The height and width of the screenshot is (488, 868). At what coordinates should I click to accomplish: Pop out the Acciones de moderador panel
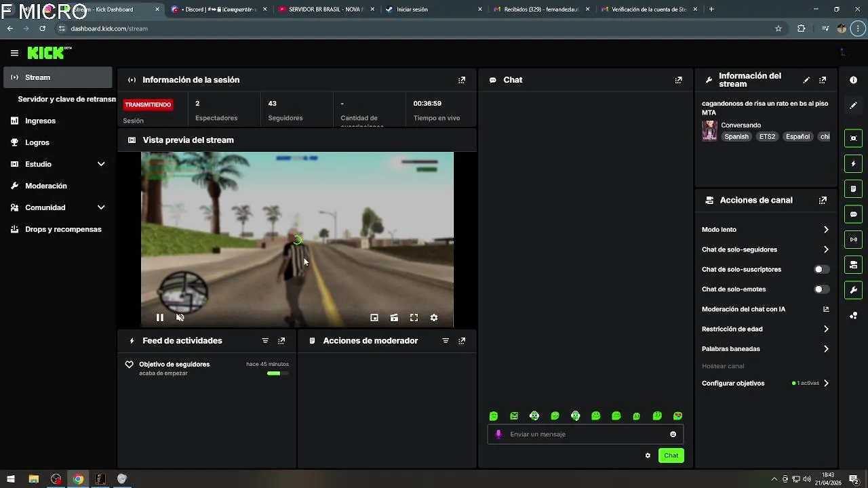point(462,341)
